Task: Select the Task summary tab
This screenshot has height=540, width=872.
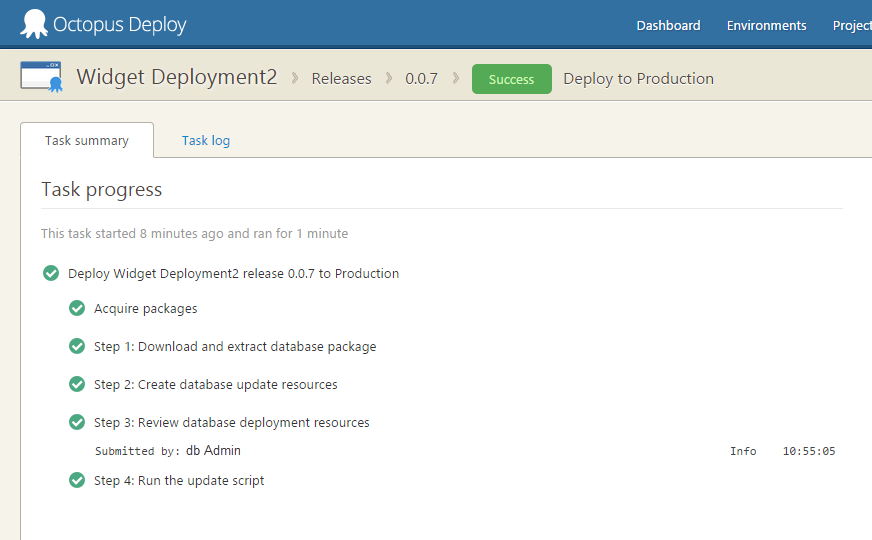Action: (x=87, y=141)
